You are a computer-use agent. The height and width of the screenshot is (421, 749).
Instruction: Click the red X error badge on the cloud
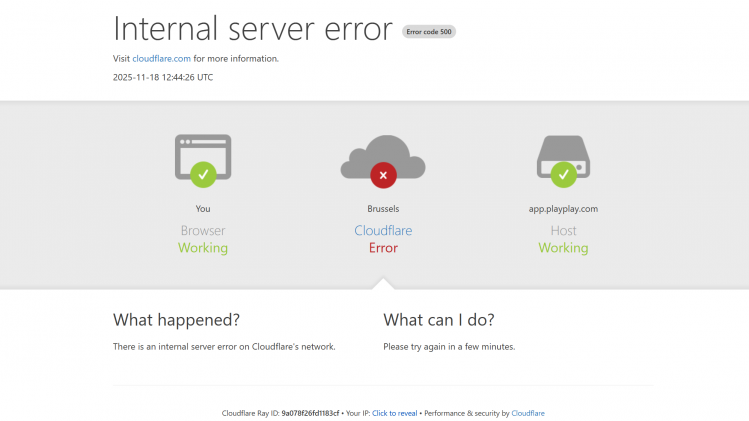(383, 176)
